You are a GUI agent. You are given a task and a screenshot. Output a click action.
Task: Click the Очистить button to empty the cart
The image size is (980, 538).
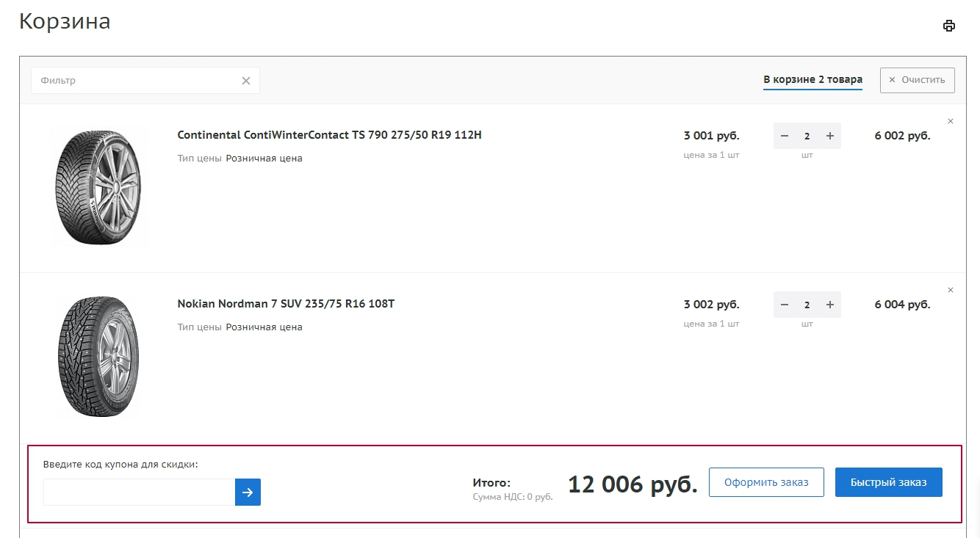[918, 80]
